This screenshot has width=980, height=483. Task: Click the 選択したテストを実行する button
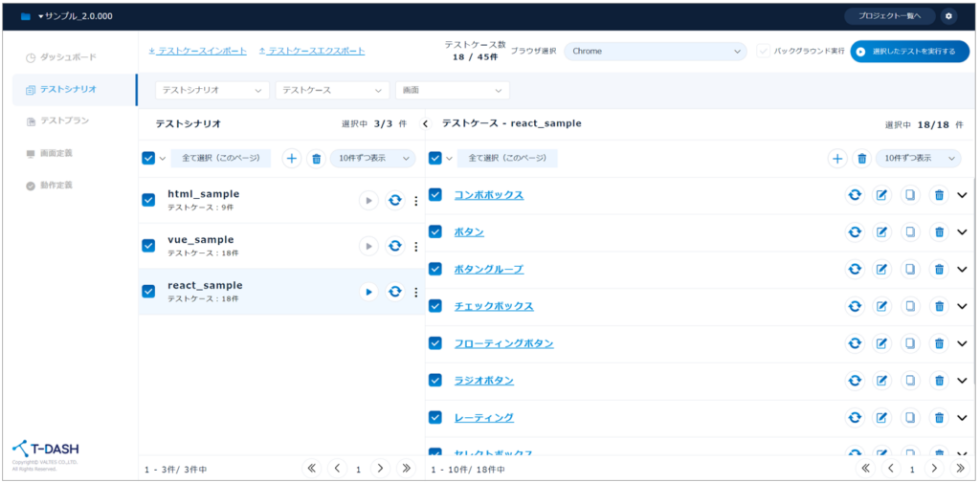[x=909, y=51]
